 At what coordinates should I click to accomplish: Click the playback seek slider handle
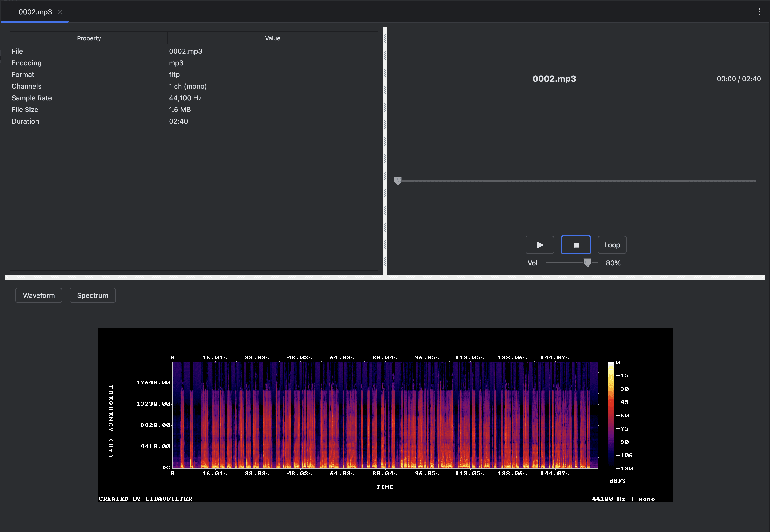pyautogui.click(x=398, y=181)
